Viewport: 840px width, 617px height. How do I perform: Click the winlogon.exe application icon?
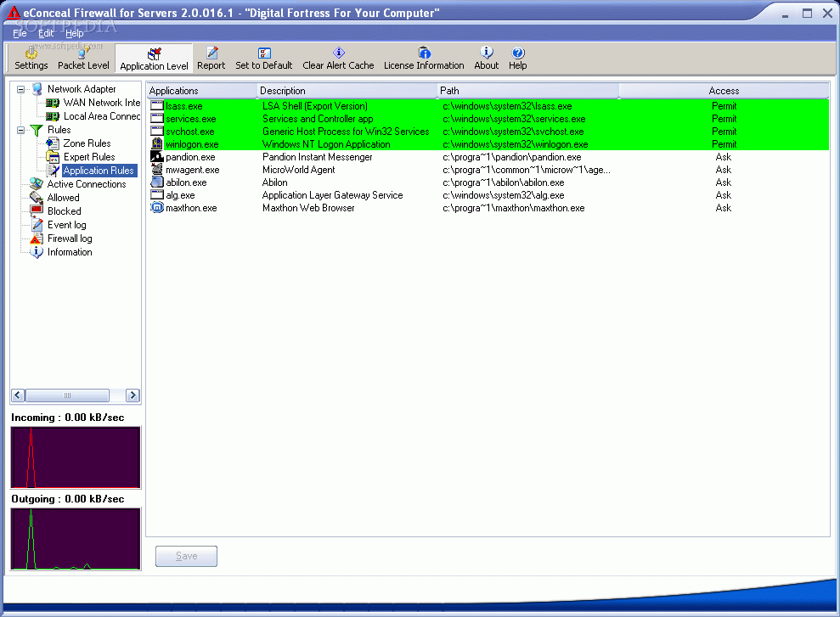pos(156,144)
